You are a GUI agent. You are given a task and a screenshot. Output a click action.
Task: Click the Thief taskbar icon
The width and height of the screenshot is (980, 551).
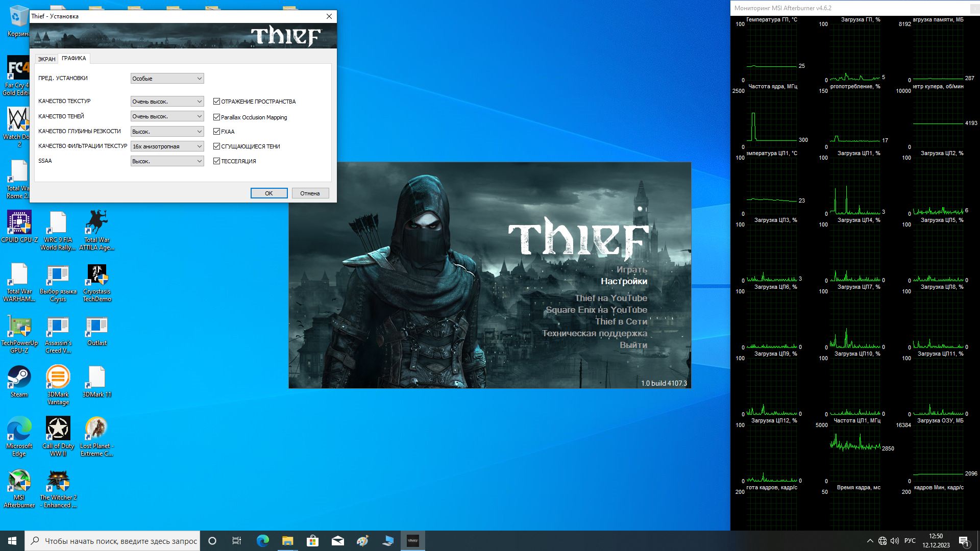pyautogui.click(x=412, y=541)
